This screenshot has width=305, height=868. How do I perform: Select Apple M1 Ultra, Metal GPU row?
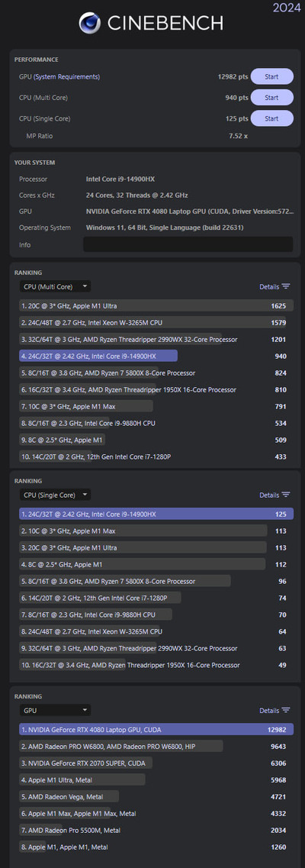tap(156, 780)
